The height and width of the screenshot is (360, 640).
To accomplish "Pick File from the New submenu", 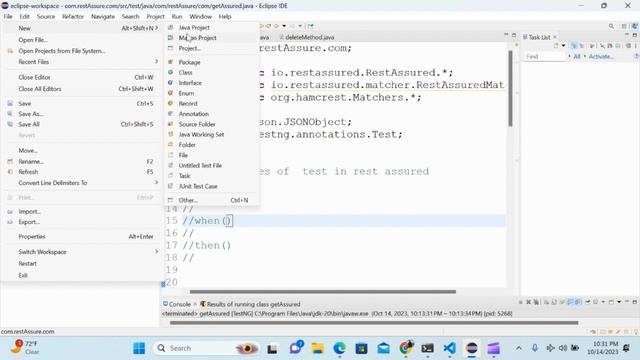I will [x=183, y=155].
